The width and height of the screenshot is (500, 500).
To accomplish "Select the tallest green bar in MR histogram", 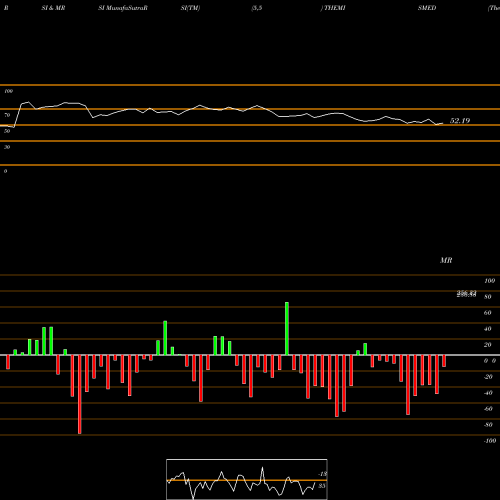I will coord(287,328).
